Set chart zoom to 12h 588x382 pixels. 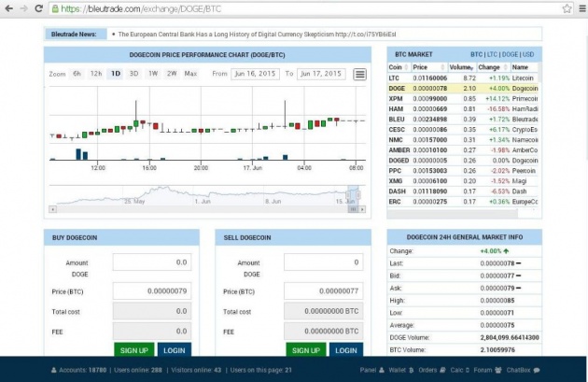[96, 74]
